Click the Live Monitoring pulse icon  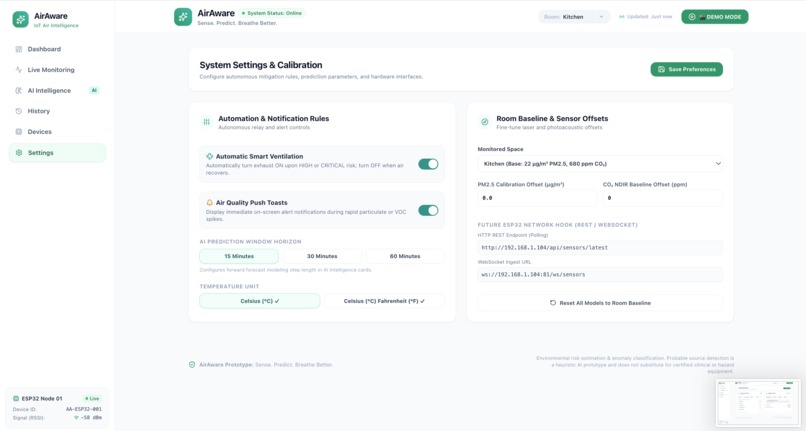19,70
